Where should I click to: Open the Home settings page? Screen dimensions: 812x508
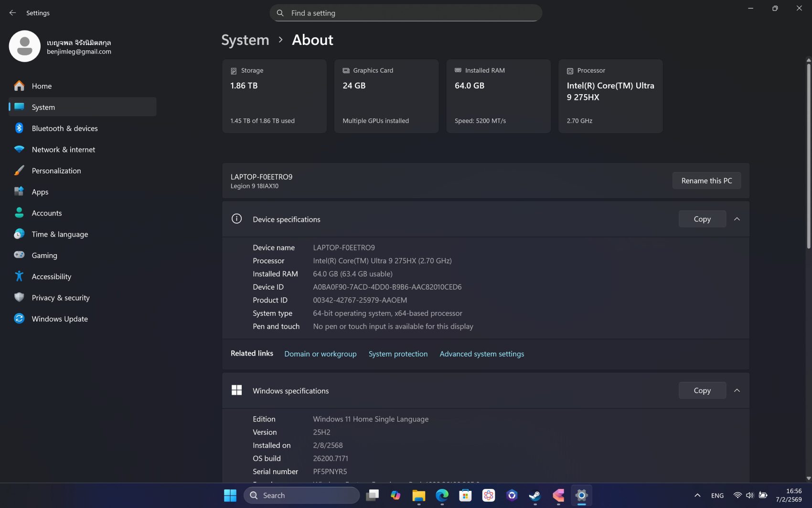coord(82,86)
